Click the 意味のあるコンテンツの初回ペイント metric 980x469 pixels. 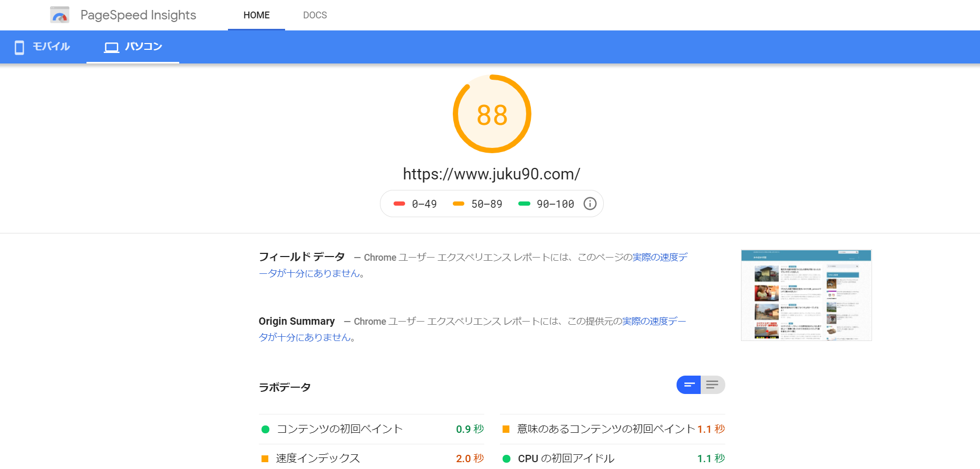click(x=613, y=429)
